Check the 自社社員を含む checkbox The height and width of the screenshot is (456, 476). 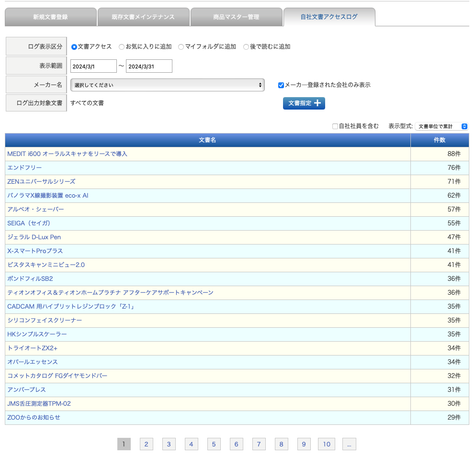[x=335, y=126]
